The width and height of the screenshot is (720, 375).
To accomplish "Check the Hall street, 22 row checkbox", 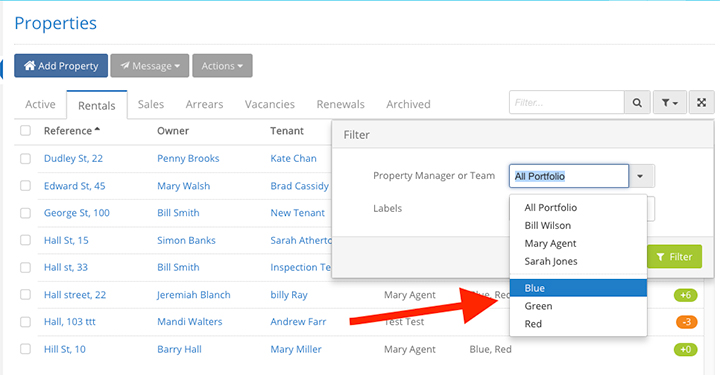I will 25,294.
